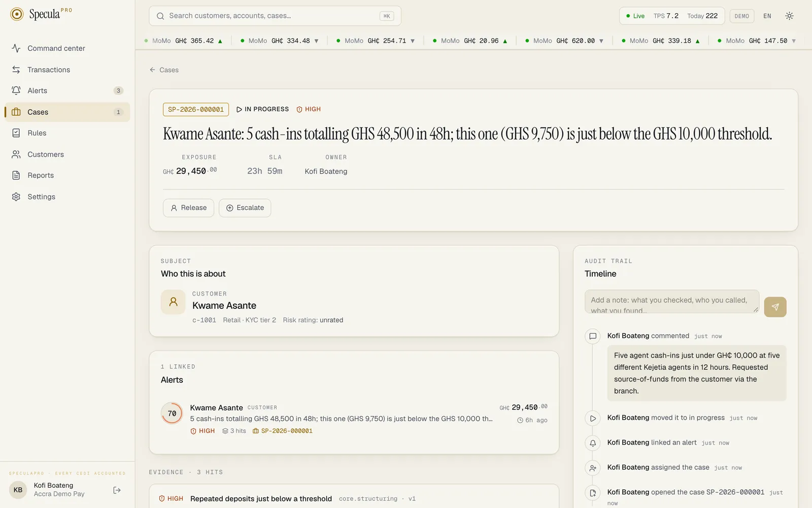The width and height of the screenshot is (812, 508).
Task: Open Command center in sidebar
Action: coord(67,48)
